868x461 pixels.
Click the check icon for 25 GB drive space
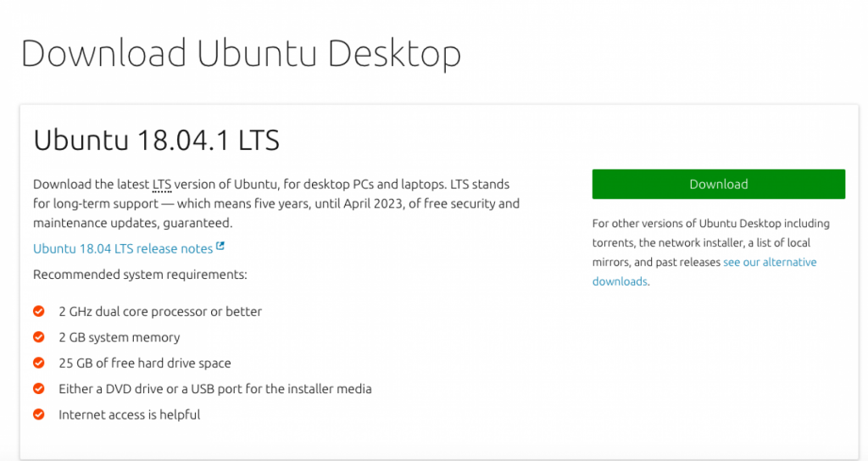coord(38,363)
